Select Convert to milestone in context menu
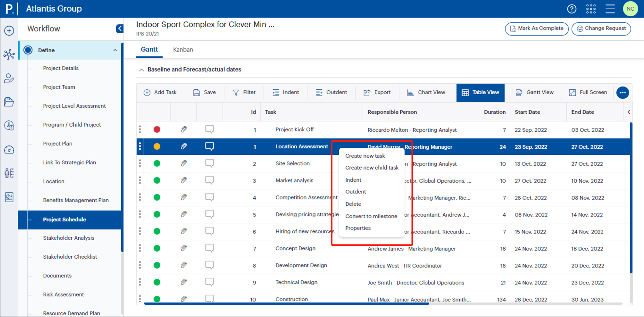The height and width of the screenshot is (317, 644). pos(371,216)
